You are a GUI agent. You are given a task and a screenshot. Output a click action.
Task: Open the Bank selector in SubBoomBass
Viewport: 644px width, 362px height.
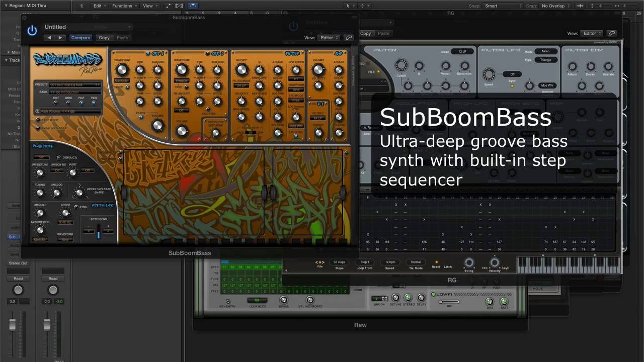pyautogui.click(x=74, y=92)
